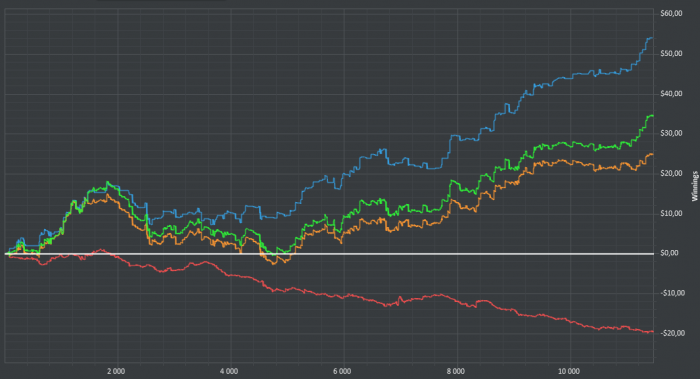The width and height of the screenshot is (700, 379).
Task: Click the $20,00 y-axis label
Action: (x=671, y=173)
